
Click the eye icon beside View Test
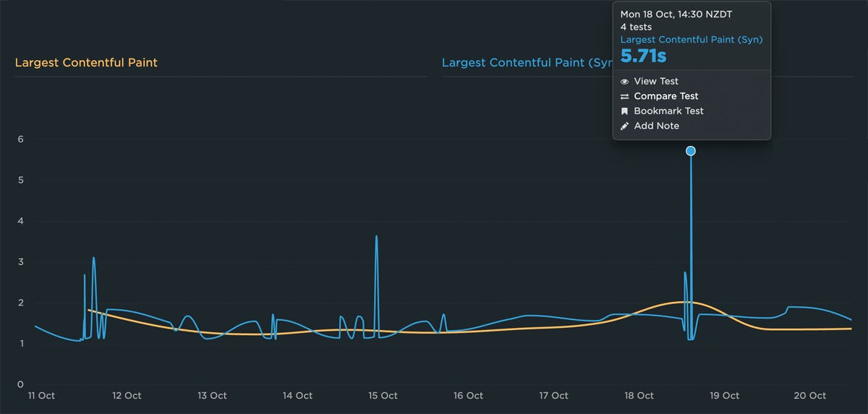[625, 82]
